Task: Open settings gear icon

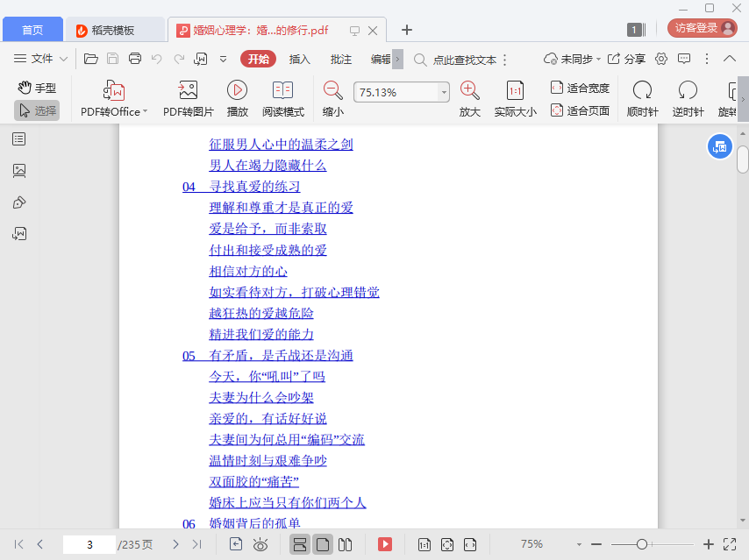Action: (x=661, y=59)
